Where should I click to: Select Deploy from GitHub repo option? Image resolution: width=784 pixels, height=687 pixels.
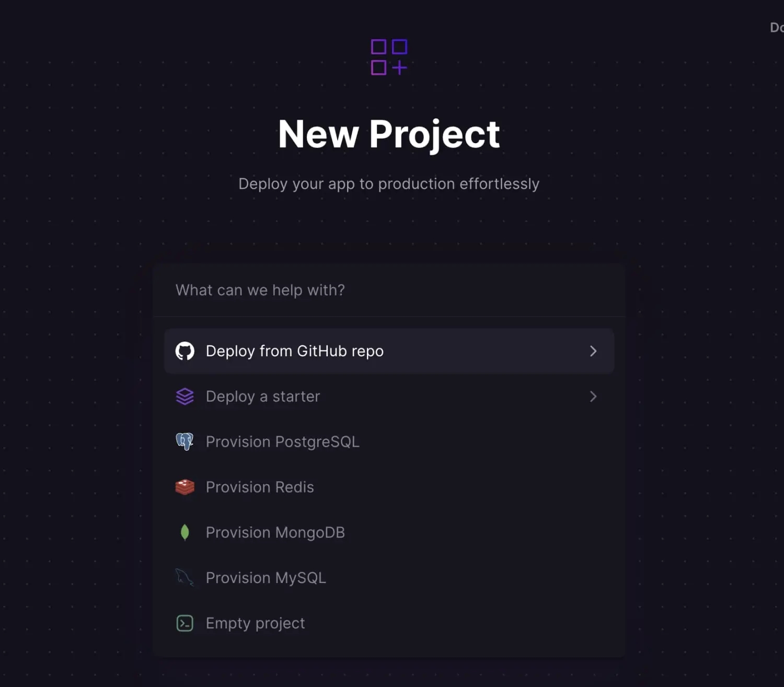(x=389, y=351)
